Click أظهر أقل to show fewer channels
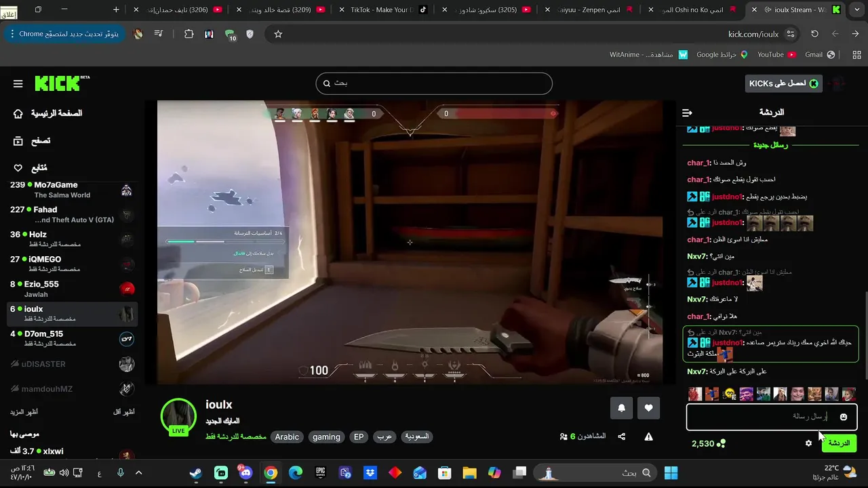 (123, 412)
